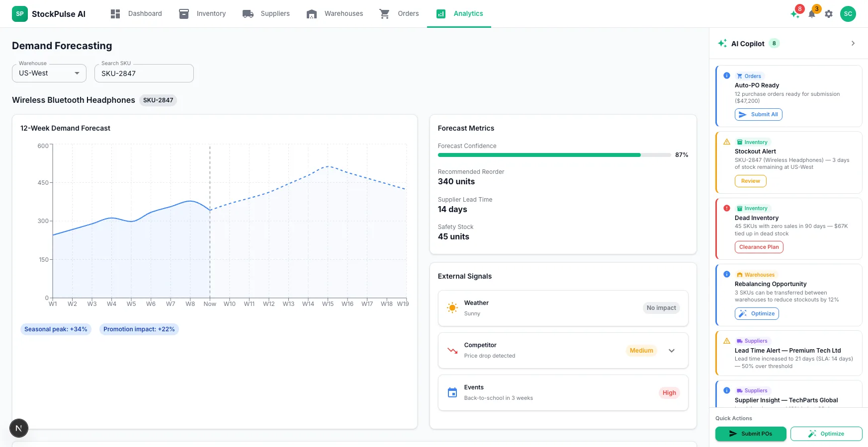This screenshot has width=868, height=447.
Task: Open the Dashboard grid icon
Action: (x=115, y=14)
